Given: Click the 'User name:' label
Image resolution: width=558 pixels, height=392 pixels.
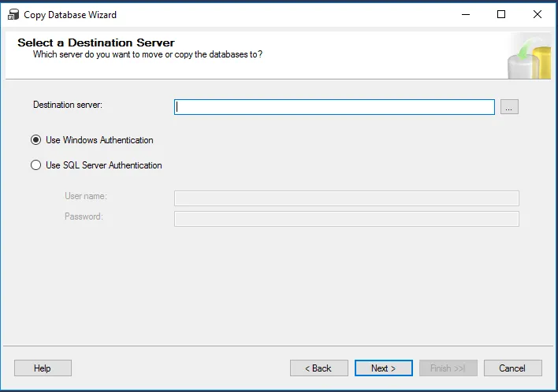Looking at the screenshot, I should pyautogui.click(x=85, y=196).
